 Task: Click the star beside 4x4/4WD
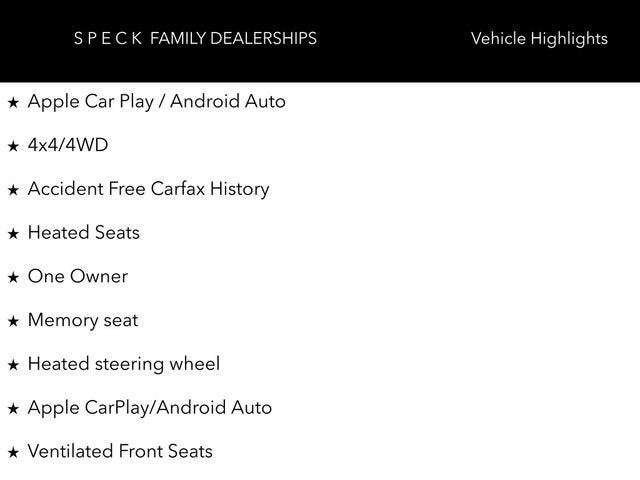click(13, 146)
